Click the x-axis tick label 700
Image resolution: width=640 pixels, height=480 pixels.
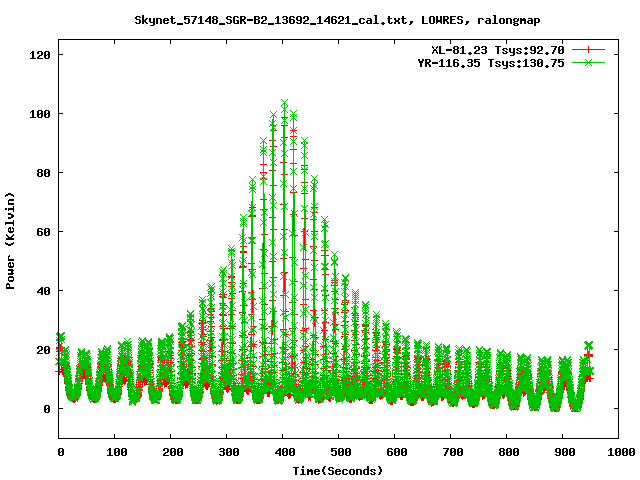[453, 452]
